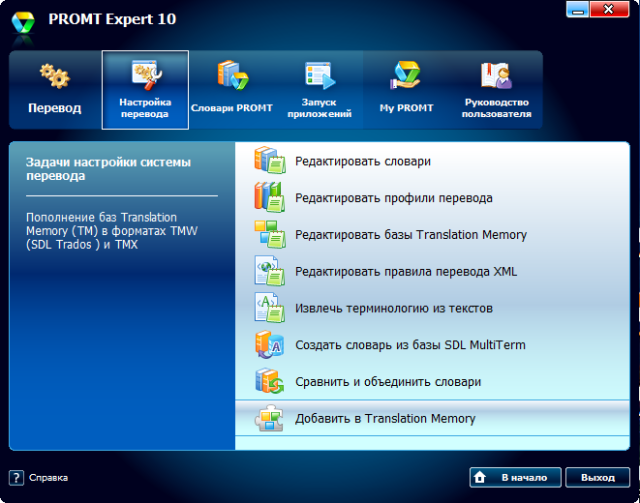640x503 pixels.
Task: Click the SDL MultiTerm dictionary creation icon
Action: [269, 345]
